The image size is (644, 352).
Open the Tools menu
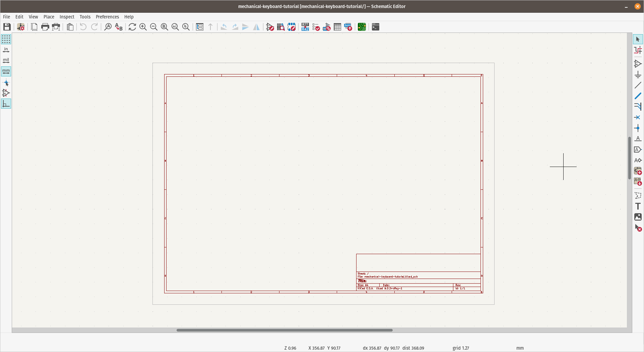pyautogui.click(x=85, y=17)
